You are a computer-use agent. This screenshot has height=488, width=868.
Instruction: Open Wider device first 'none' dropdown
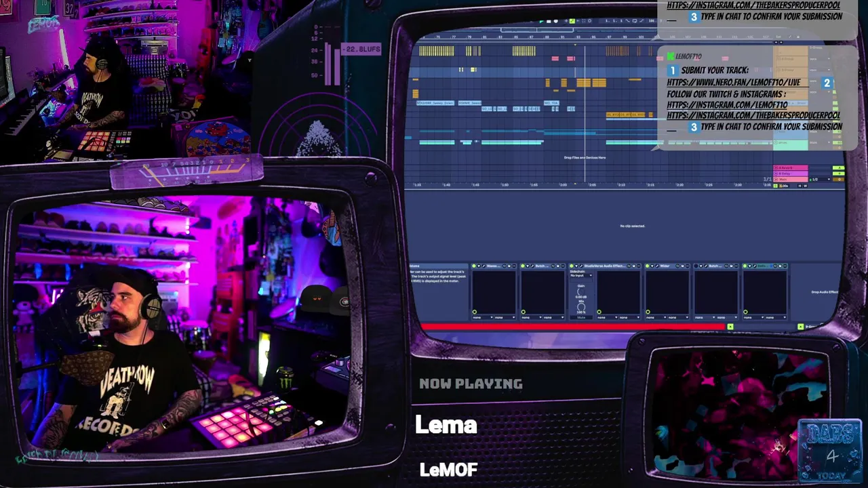click(x=656, y=317)
